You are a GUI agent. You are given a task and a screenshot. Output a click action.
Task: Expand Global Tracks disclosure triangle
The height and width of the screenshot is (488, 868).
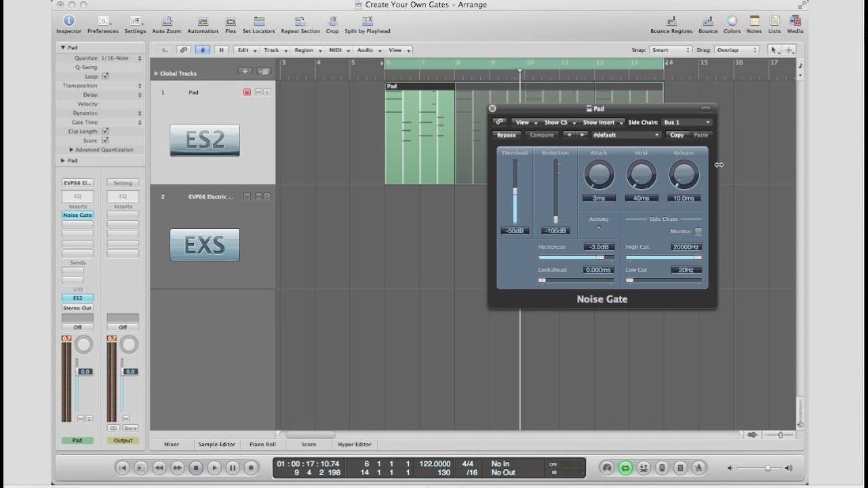pos(156,73)
